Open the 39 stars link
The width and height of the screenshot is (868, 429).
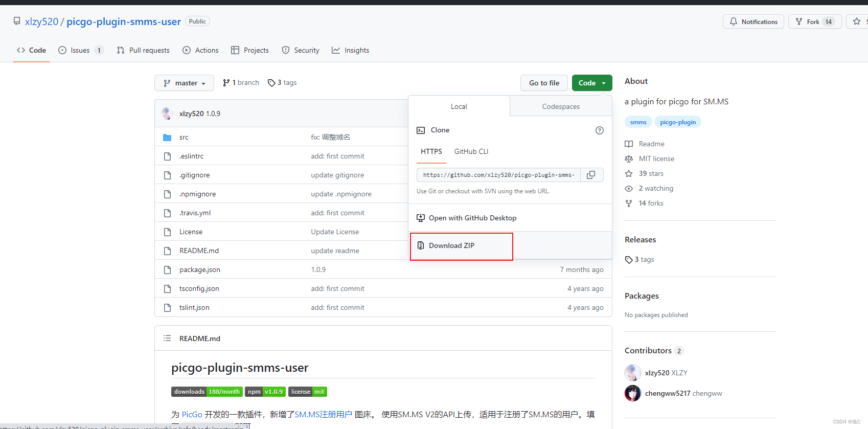[651, 173]
